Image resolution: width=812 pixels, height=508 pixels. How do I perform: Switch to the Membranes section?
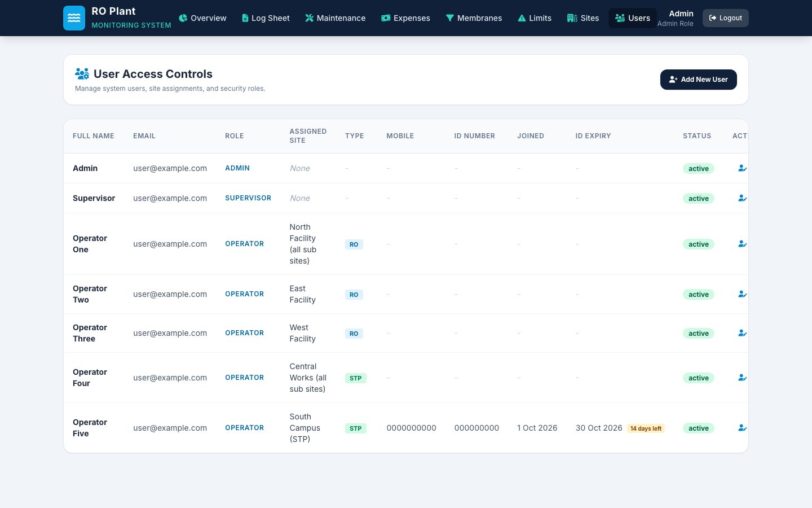(x=474, y=18)
